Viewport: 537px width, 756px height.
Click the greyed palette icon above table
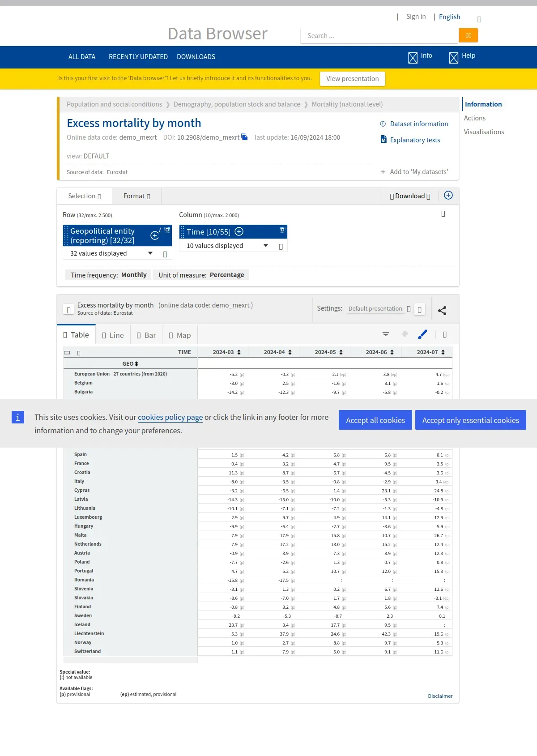(405, 334)
